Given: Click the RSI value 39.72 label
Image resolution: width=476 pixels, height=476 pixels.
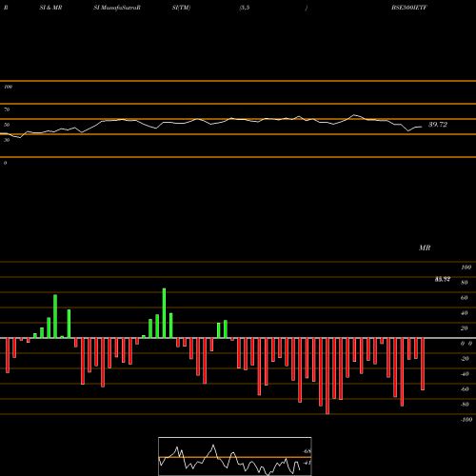Looking at the screenshot, I should 438,125.
